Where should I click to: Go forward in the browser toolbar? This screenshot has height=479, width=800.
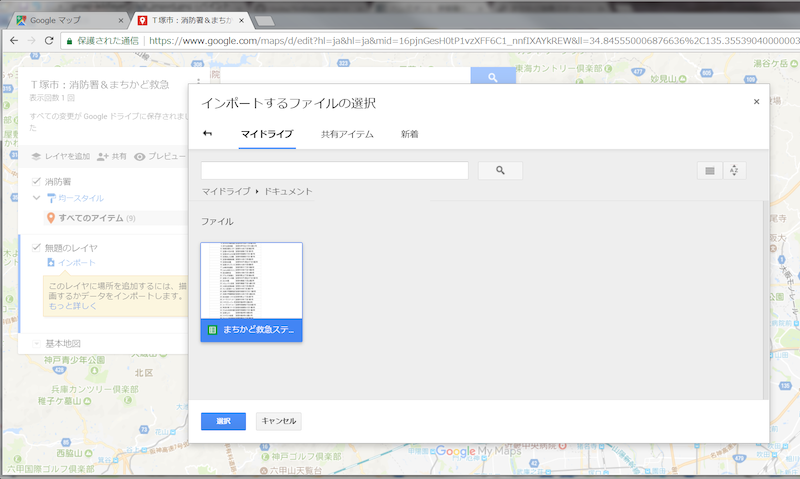coord(32,40)
